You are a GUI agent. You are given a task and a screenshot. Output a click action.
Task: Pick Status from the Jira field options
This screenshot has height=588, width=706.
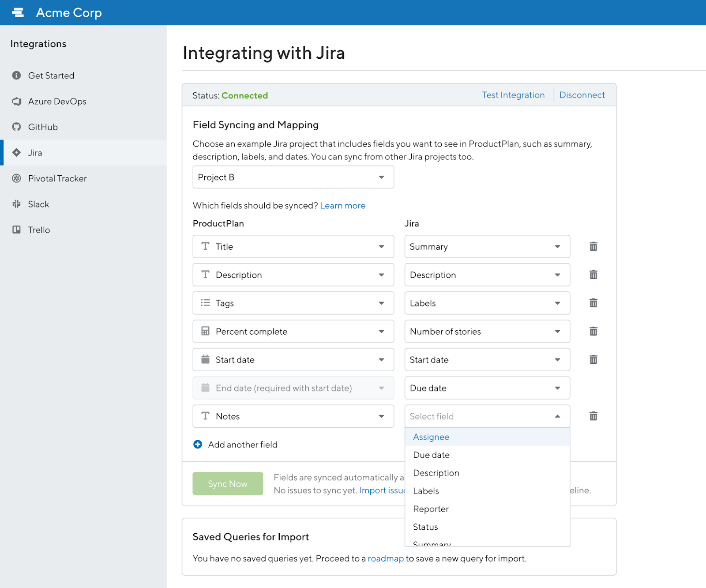(x=425, y=527)
